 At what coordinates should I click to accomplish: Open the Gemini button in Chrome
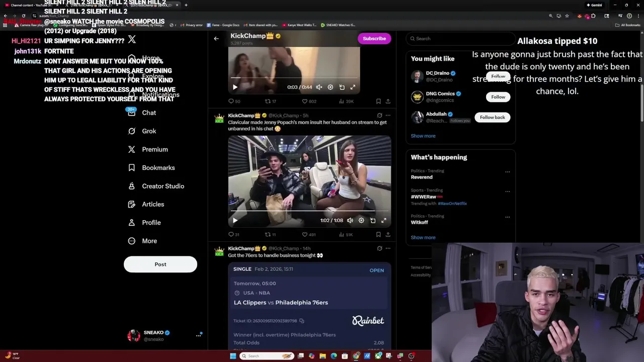coord(594,5)
